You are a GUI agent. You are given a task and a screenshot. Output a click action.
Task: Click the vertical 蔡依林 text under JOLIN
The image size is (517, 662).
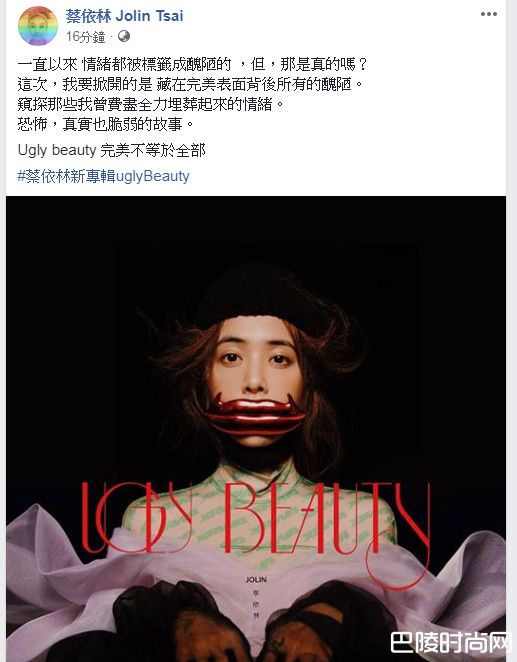[256, 604]
